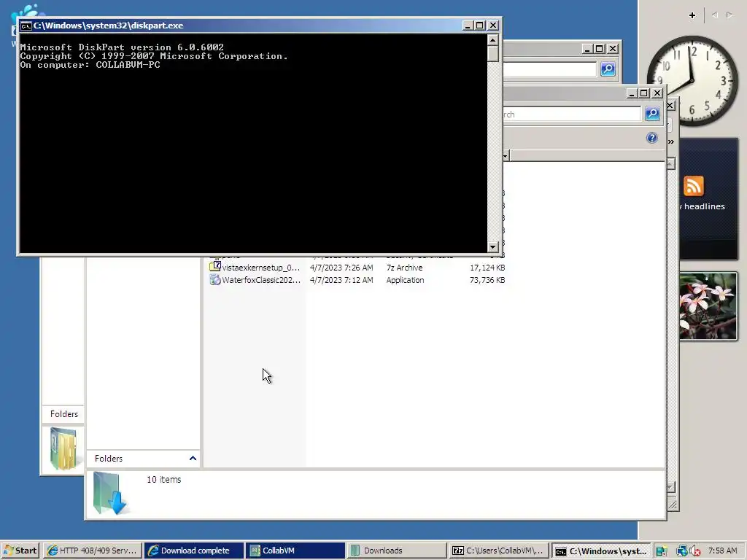Open the toolbar overflow chevron (>>)

[x=671, y=142]
